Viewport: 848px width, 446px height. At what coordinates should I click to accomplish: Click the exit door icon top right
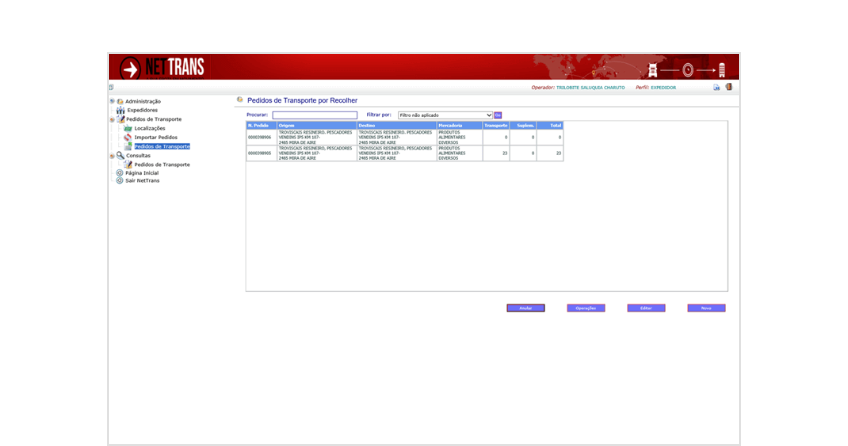click(x=729, y=87)
